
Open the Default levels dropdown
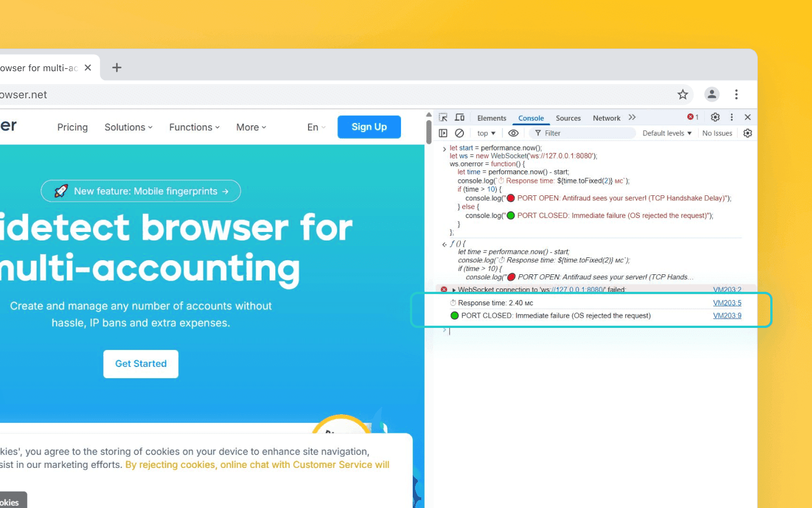click(667, 133)
